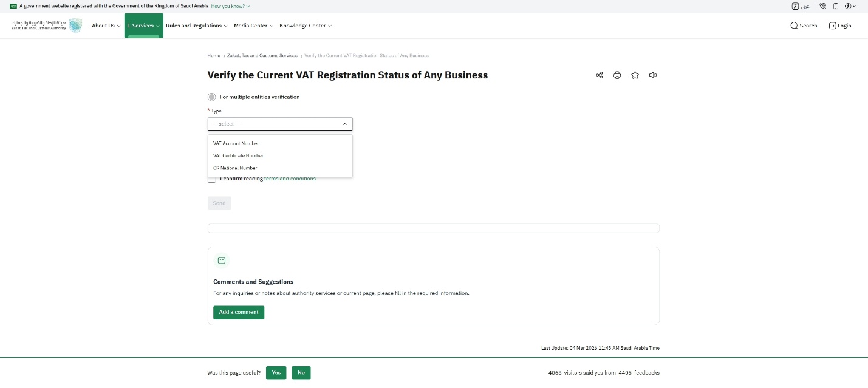Open the contact phone support icon

[822, 6]
